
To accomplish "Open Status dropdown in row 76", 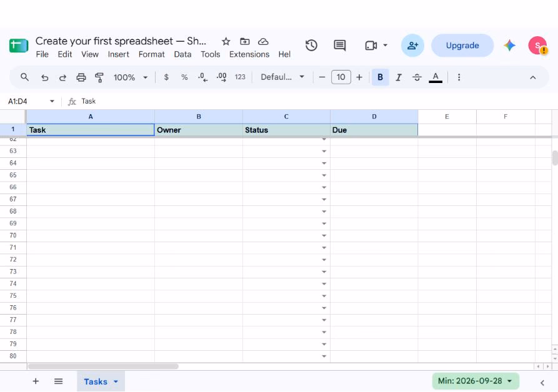I will pos(324,308).
